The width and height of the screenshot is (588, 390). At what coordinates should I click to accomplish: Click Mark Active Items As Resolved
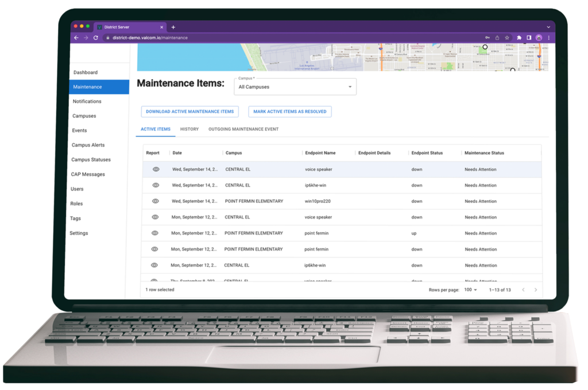pos(289,112)
